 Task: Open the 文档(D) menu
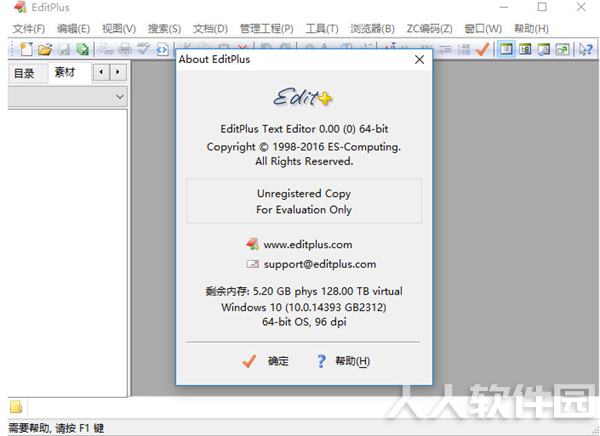pyautogui.click(x=210, y=29)
